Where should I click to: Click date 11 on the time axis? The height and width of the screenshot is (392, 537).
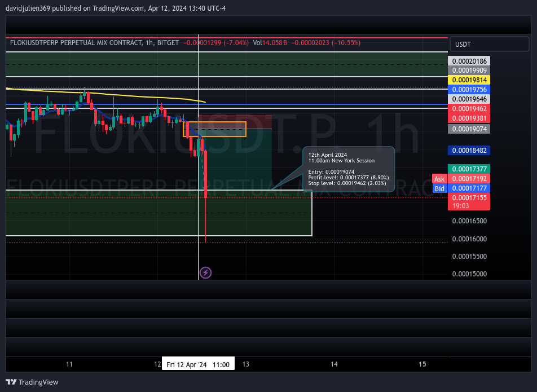(69, 364)
